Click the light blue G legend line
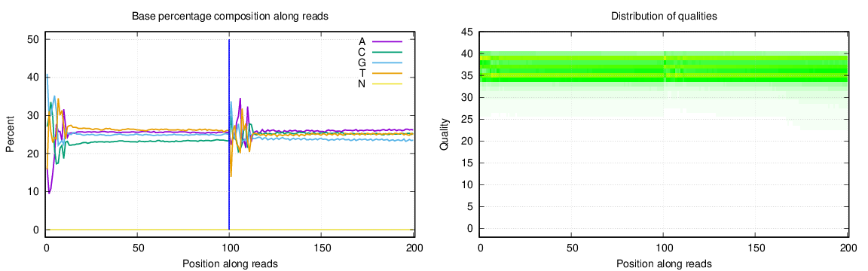This screenshot has width=868, height=271. point(387,62)
